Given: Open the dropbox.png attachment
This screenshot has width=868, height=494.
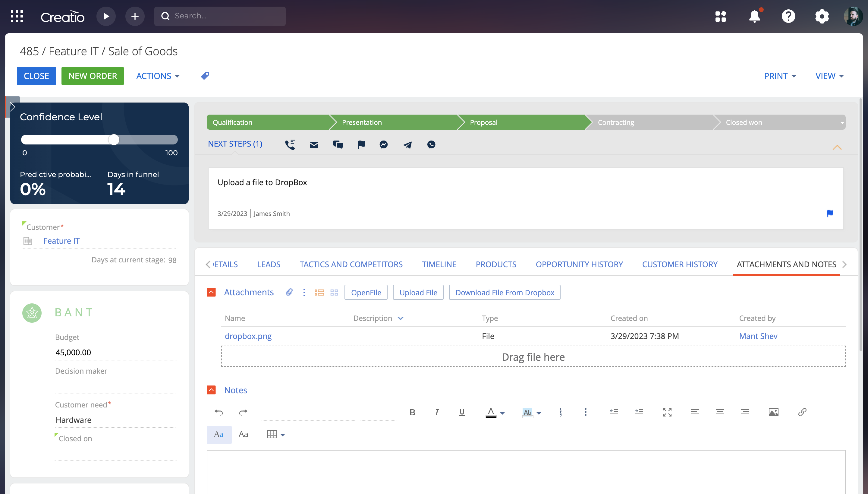Looking at the screenshot, I should pos(248,336).
